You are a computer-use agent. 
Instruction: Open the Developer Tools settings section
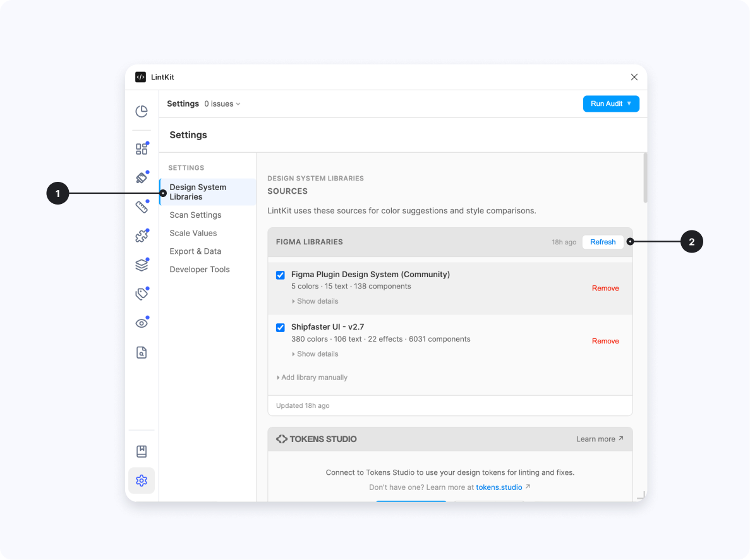[199, 269]
